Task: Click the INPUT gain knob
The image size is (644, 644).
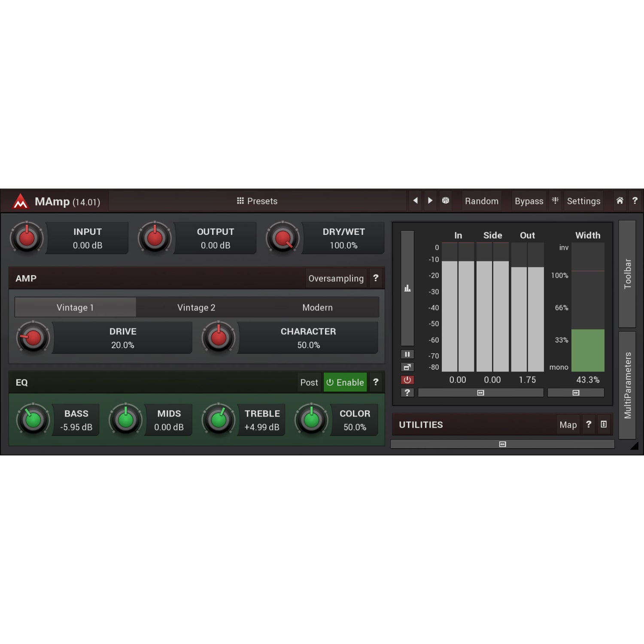Action: [27, 237]
